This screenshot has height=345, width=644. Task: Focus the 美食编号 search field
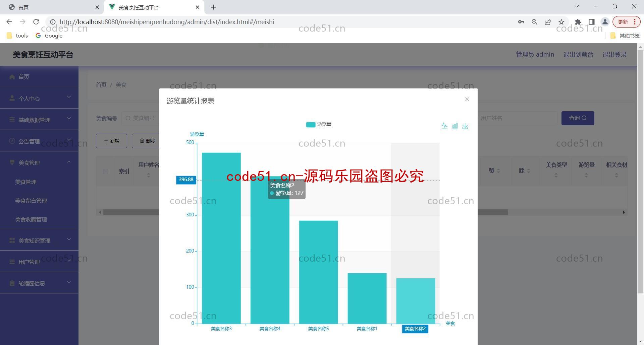tap(140, 118)
